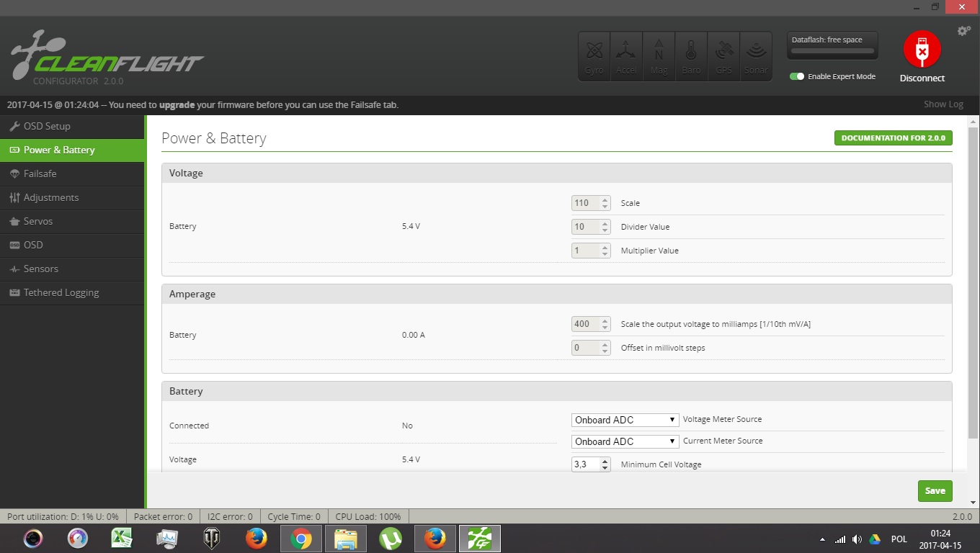Switch to Chrome in the taskbar
Screen dimensions: 980x553
[x=301, y=539]
